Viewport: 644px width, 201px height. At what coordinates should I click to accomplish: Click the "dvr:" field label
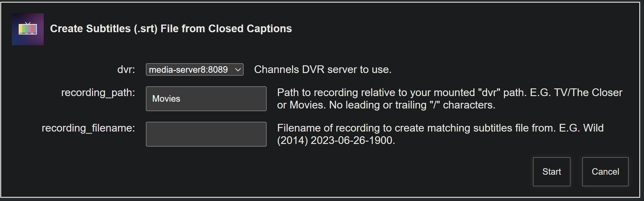(x=126, y=70)
